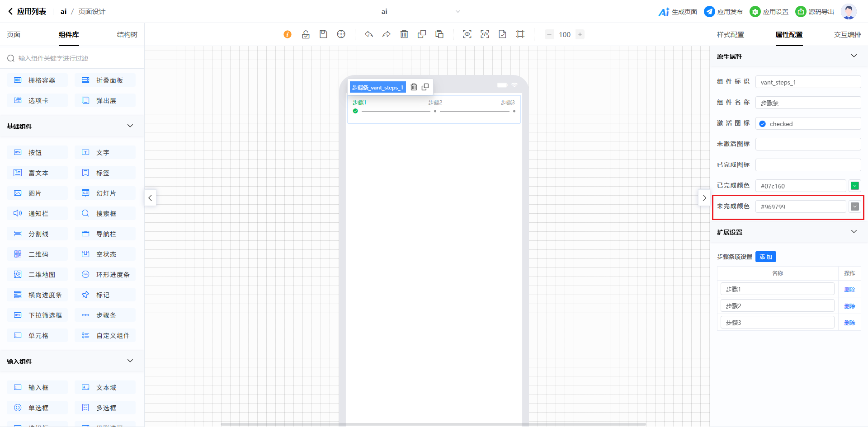Switch to the 样式配置 tab
This screenshot has width=868, height=427.
[x=730, y=35]
